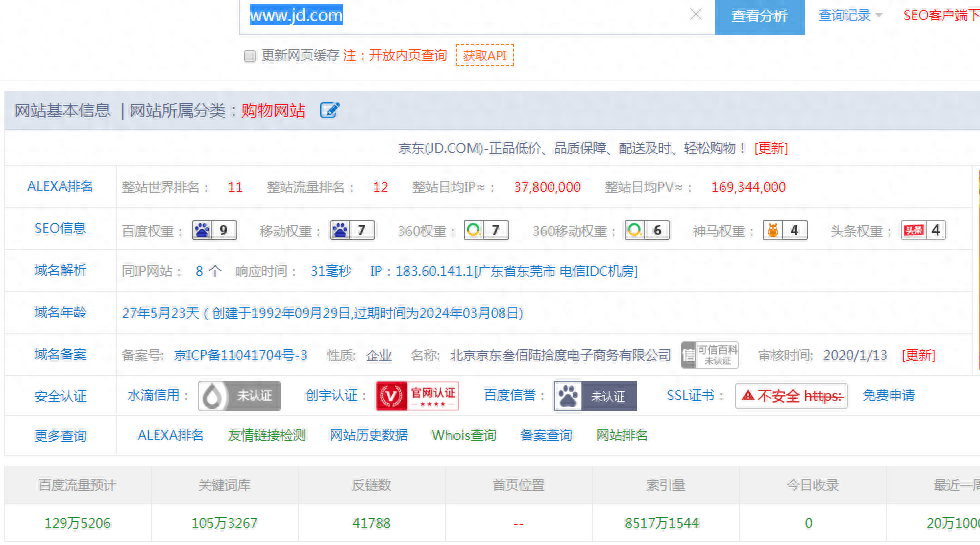Open the Whois查询 link
This screenshot has height=545, width=980.
click(x=463, y=435)
